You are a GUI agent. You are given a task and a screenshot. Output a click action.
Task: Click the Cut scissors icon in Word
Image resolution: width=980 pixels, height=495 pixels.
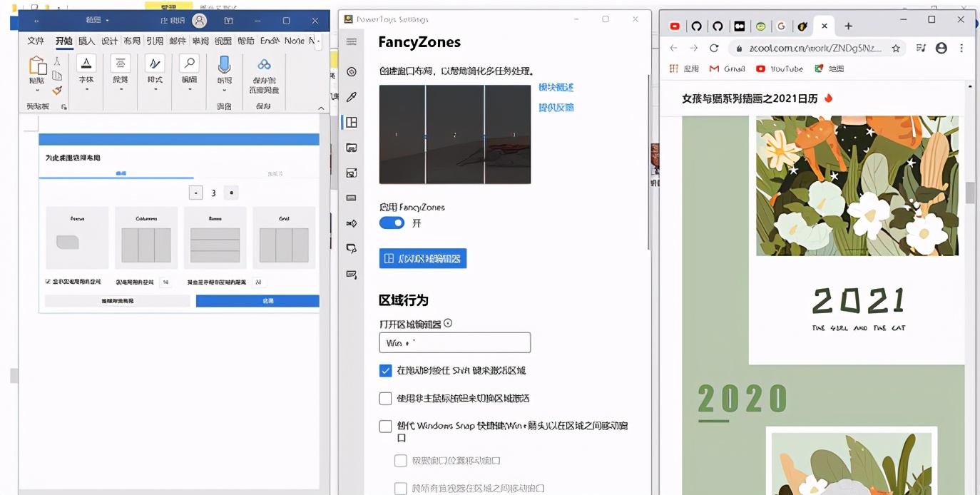57,61
